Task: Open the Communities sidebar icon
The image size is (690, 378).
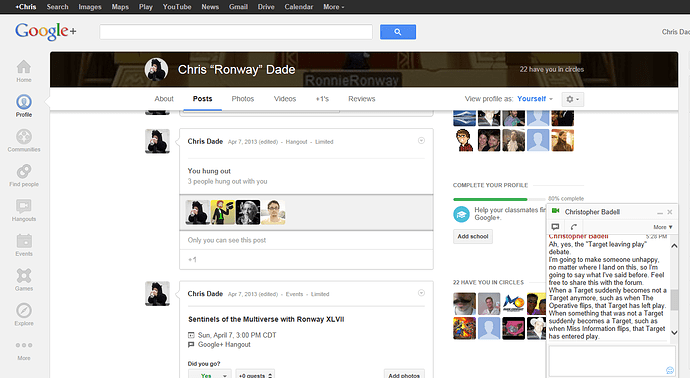Action: click(24, 140)
